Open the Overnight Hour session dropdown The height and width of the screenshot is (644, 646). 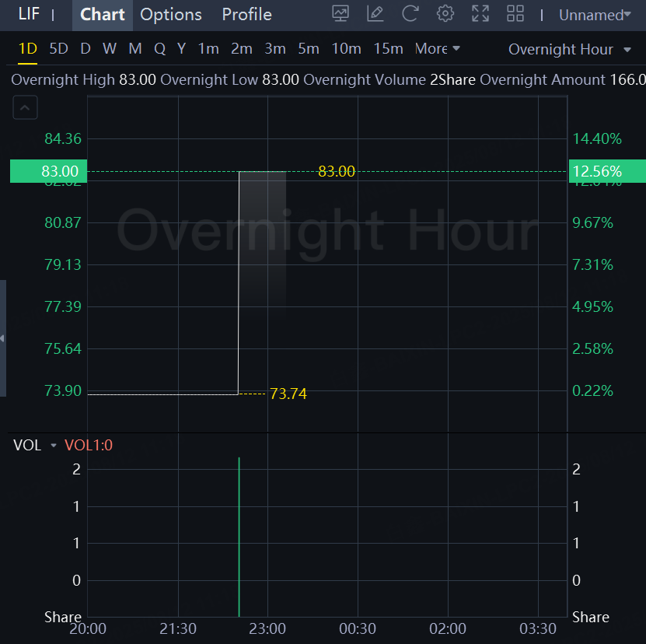click(570, 50)
